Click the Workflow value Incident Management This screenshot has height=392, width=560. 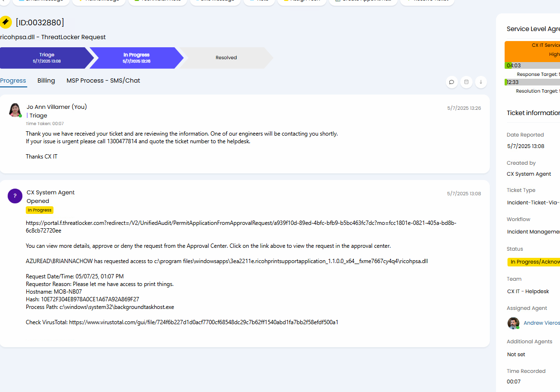pyautogui.click(x=533, y=232)
